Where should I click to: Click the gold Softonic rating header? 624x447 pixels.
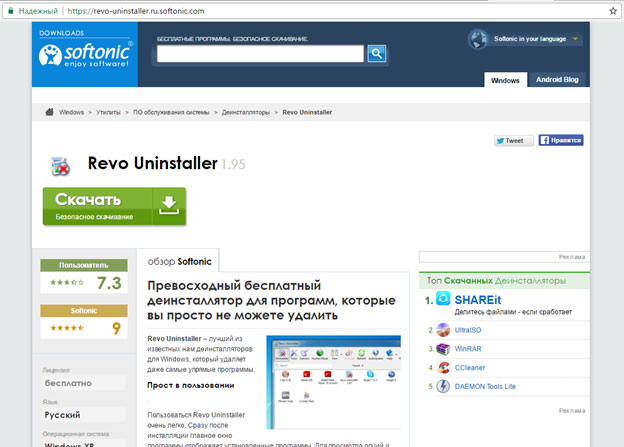(x=84, y=310)
